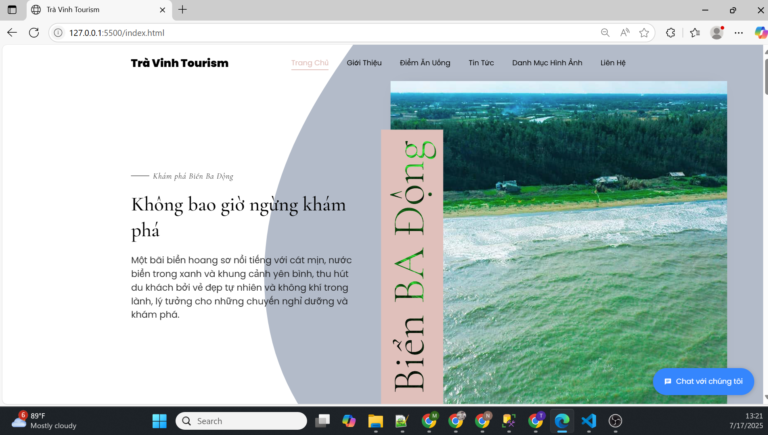
Task: Open the Windows Start menu
Action: pos(159,421)
